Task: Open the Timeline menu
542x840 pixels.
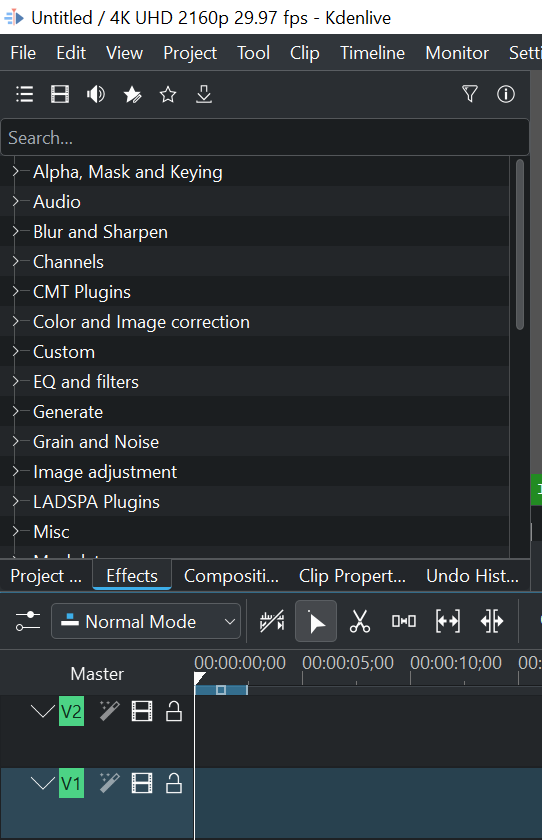Action: 372,53
